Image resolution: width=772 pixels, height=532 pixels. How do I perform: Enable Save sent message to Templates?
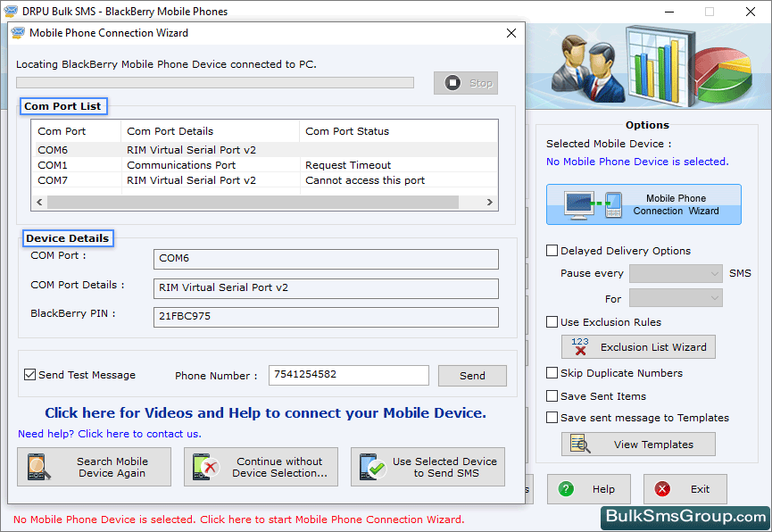click(x=552, y=418)
